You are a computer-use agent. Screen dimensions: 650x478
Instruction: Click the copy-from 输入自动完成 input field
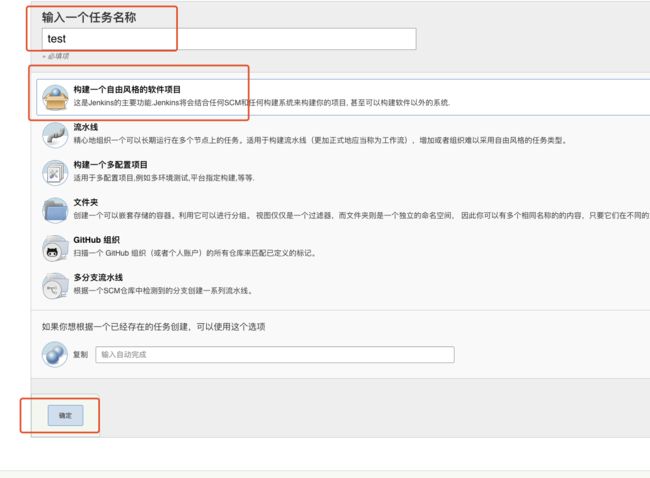click(x=275, y=354)
